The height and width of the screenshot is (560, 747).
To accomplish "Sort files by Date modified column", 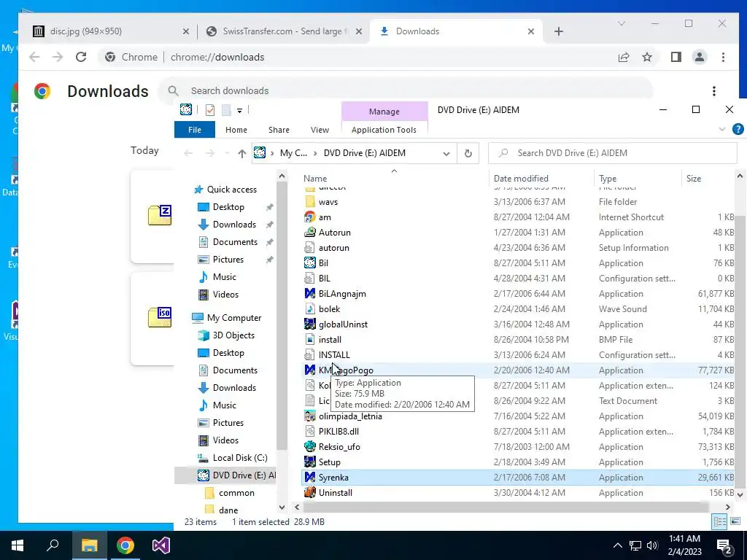I will click(x=521, y=179).
